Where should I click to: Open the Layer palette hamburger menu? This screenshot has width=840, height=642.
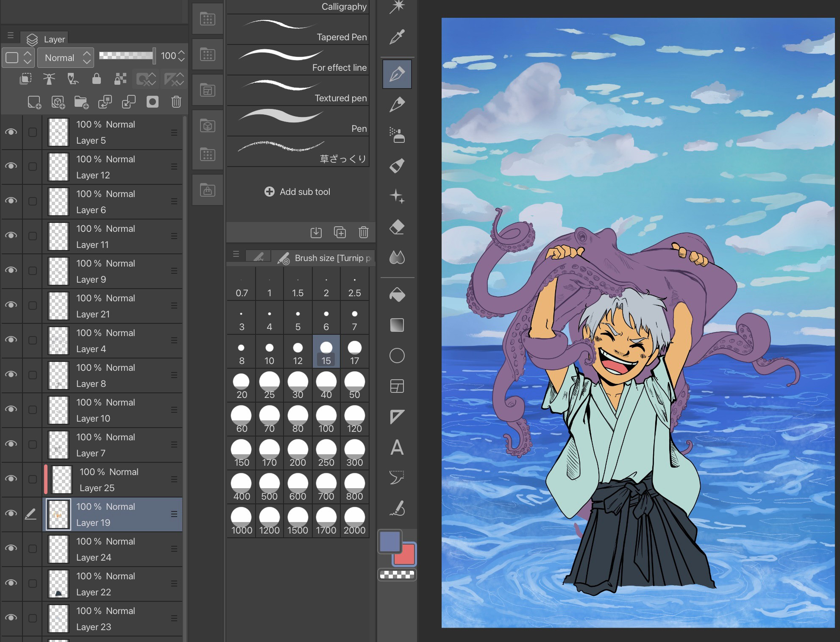coord(11,36)
